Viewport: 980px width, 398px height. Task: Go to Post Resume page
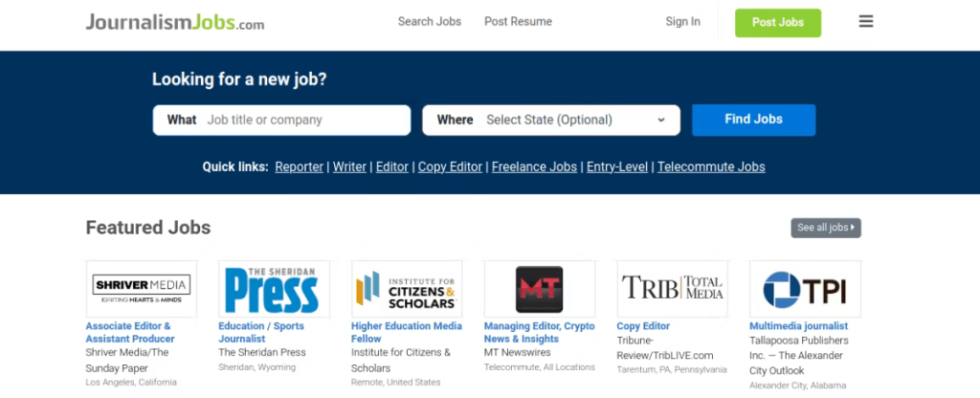[518, 22]
